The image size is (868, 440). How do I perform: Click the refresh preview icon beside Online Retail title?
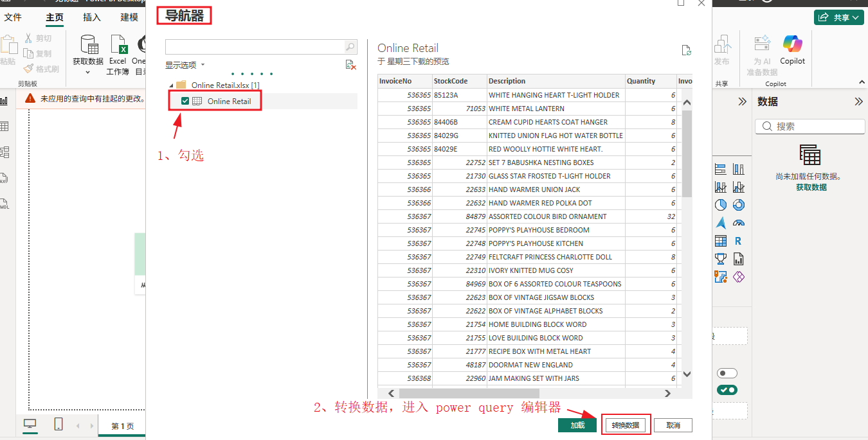click(686, 50)
